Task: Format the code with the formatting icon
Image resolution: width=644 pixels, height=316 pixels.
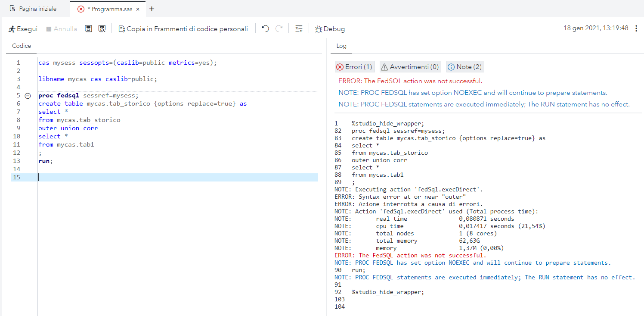Action: point(299,28)
